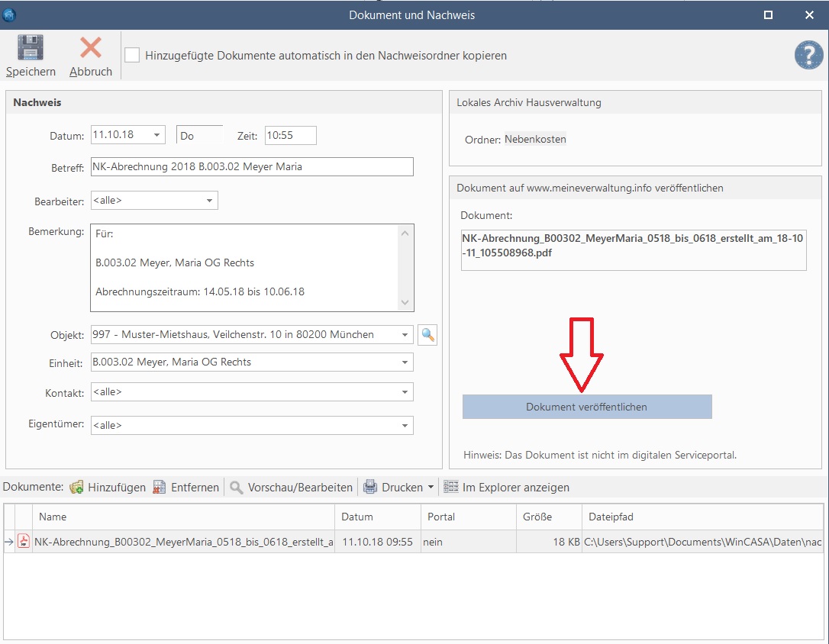Viewport: 829px width, 644px height.
Task: Click the Portal column header
Action: tap(467, 517)
